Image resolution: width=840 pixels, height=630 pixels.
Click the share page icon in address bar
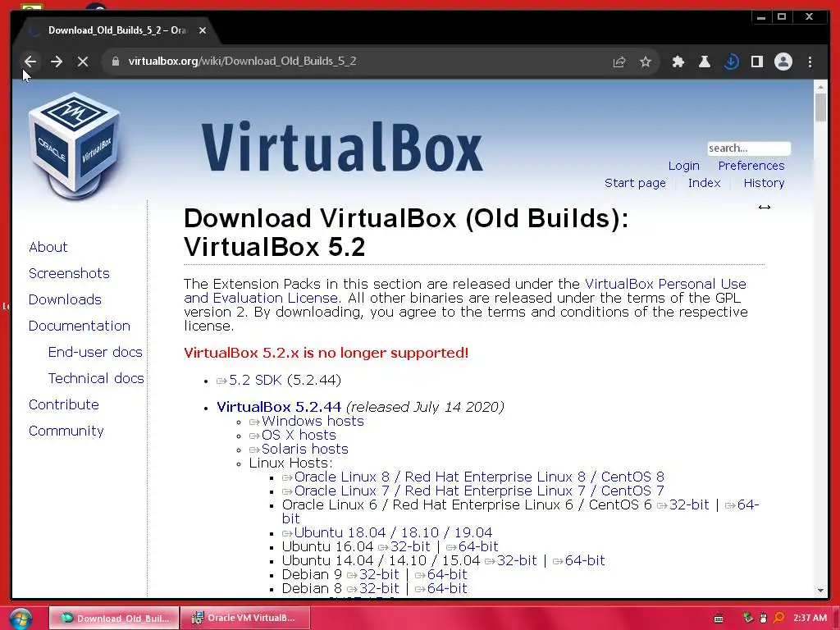tap(619, 62)
